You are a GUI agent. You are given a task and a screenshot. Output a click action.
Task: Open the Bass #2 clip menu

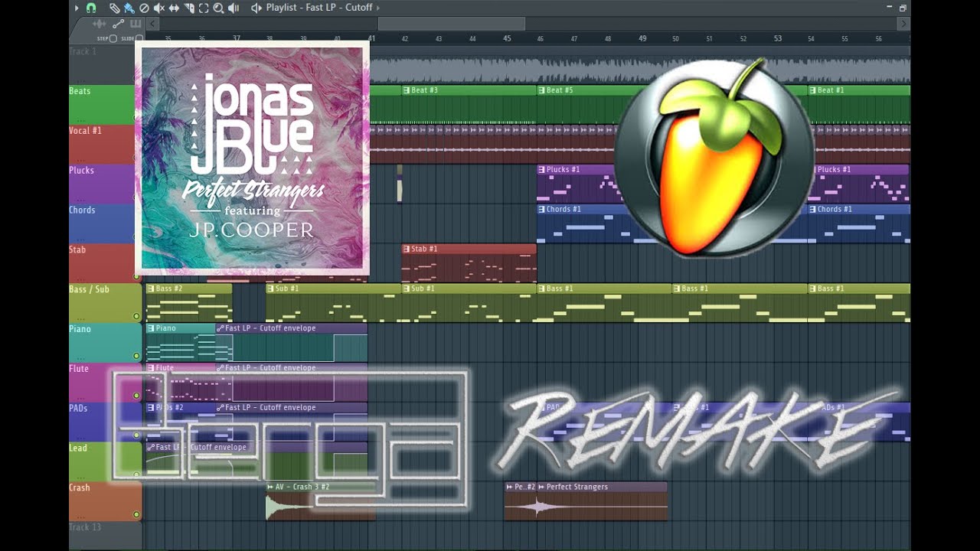[151, 289]
